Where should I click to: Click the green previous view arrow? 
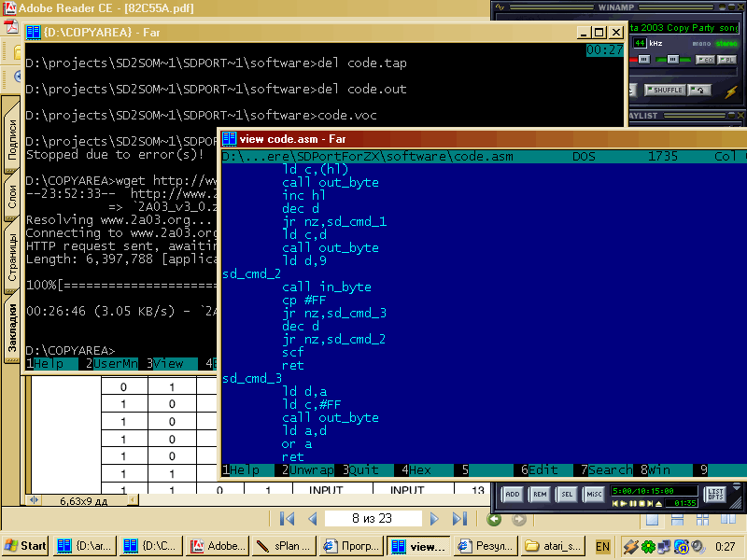pos(494,519)
